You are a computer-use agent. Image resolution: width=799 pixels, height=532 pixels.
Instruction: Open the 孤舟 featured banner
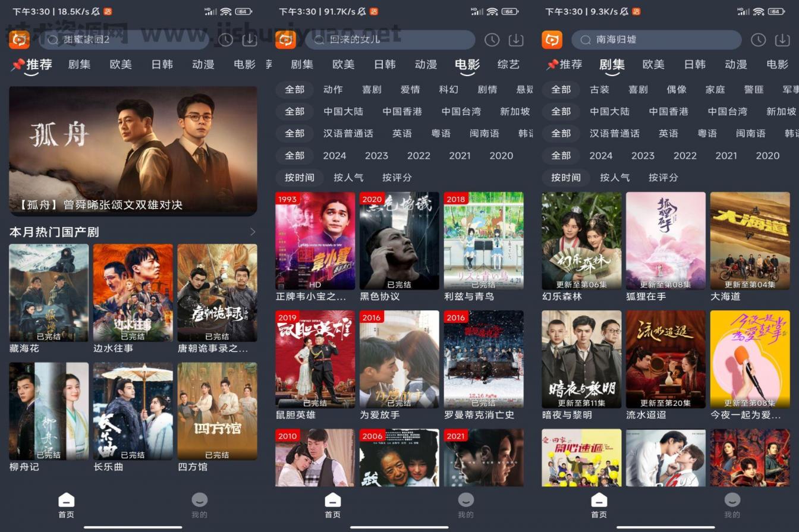[133, 151]
